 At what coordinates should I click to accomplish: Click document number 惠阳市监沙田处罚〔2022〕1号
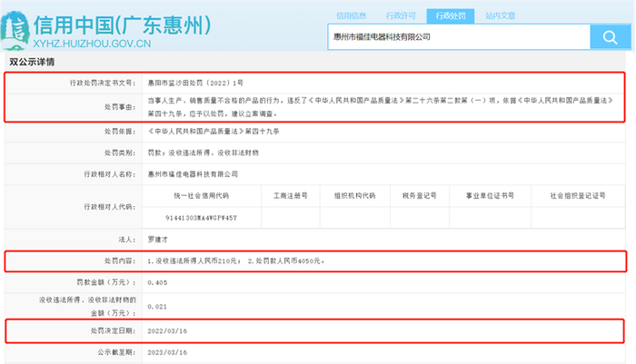click(195, 84)
